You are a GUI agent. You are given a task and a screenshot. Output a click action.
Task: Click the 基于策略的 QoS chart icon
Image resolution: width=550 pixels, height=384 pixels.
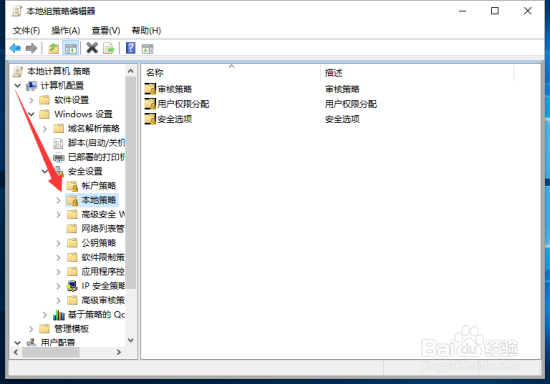pyautogui.click(x=59, y=315)
